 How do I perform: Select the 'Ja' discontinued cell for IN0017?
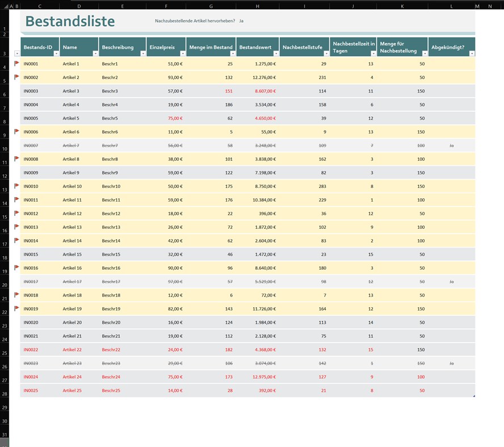point(451,282)
